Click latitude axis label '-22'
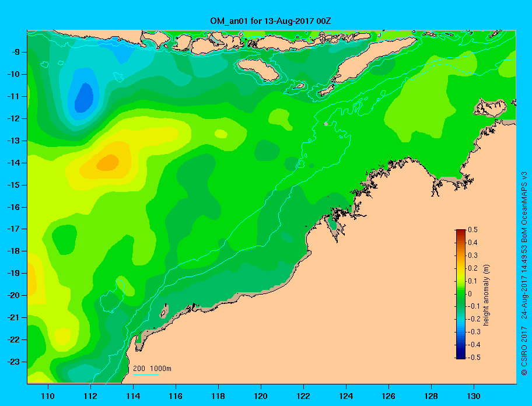Image resolution: width=532 pixels, height=406 pixels. click(13, 339)
